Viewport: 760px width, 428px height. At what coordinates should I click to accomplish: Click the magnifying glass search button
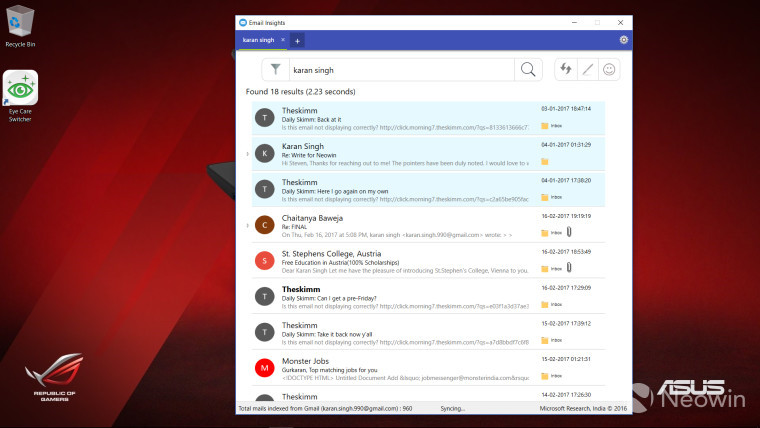coord(528,70)
